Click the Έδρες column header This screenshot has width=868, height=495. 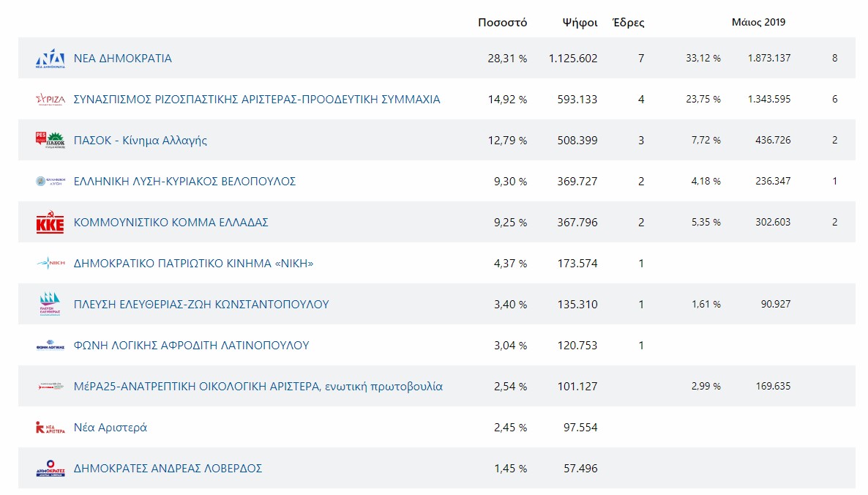[x=628, y=22]
